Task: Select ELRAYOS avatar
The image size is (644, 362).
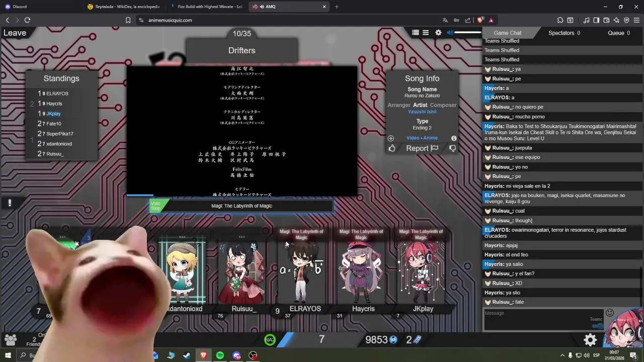Action: (x=302, y=271)
